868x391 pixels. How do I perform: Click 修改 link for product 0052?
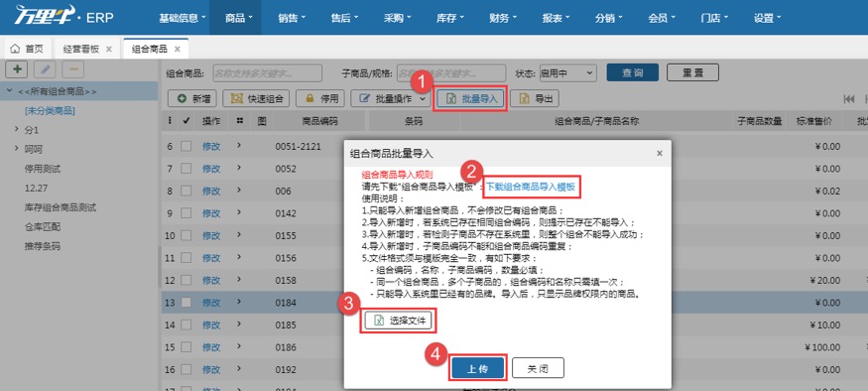tap(211, 169)
